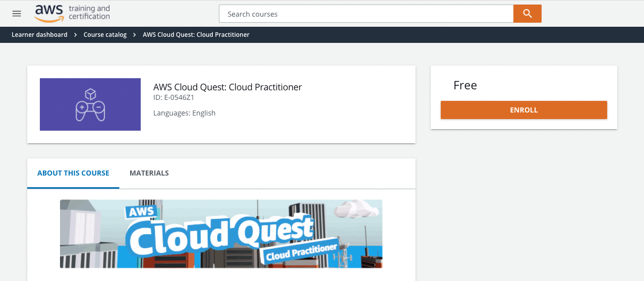Click the course title heading
Screen dimensions: 644x281
click(x=227, y=87)
